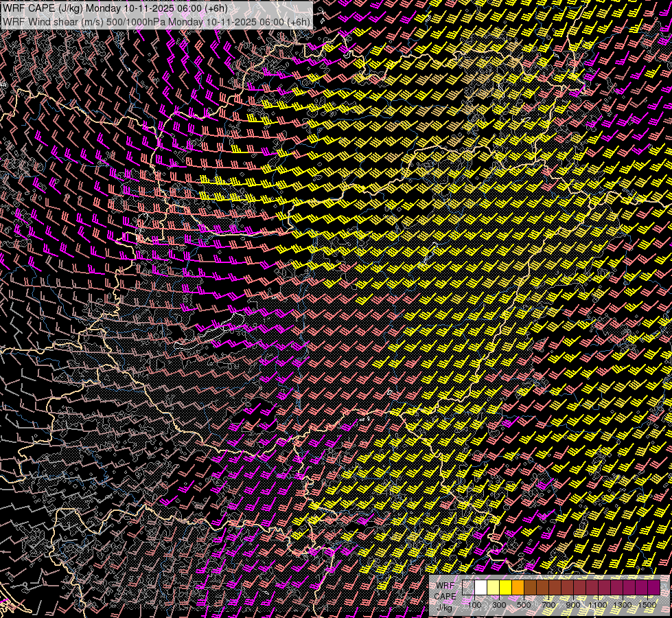The image size is (672, 618).
Task: Click the 900 legend scale value
Action: coord(573,605)
